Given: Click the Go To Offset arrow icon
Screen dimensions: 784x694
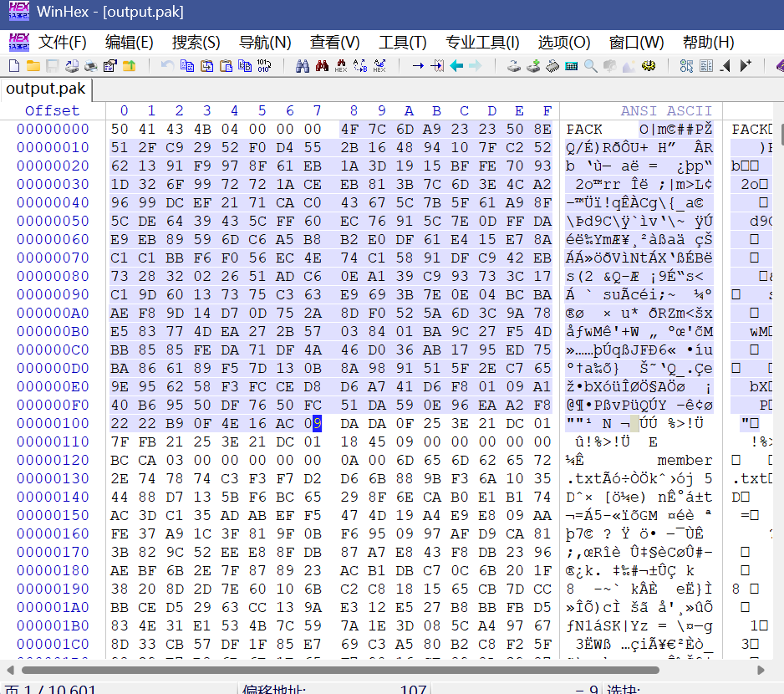Looking at the screenshot, I should (x=418, y=66).
